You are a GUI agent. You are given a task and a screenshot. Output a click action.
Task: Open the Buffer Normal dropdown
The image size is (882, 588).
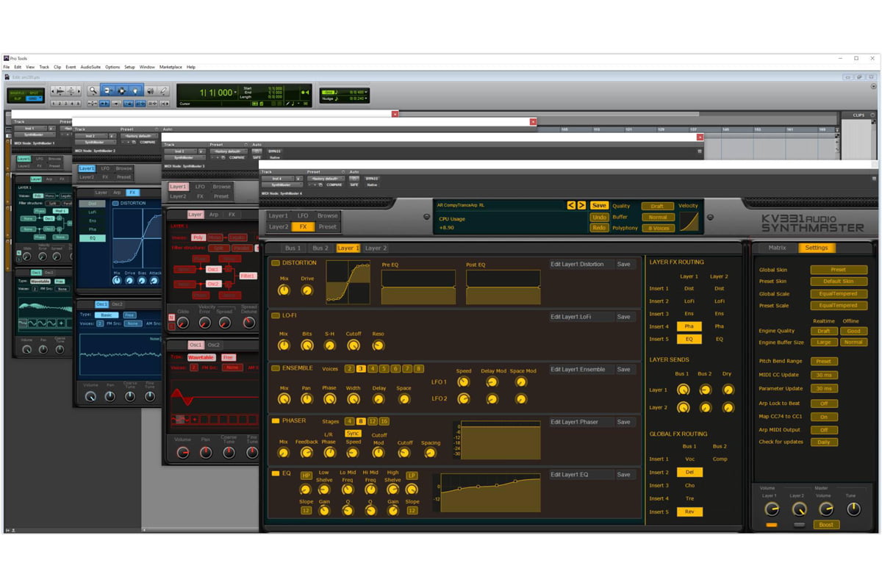657,217
